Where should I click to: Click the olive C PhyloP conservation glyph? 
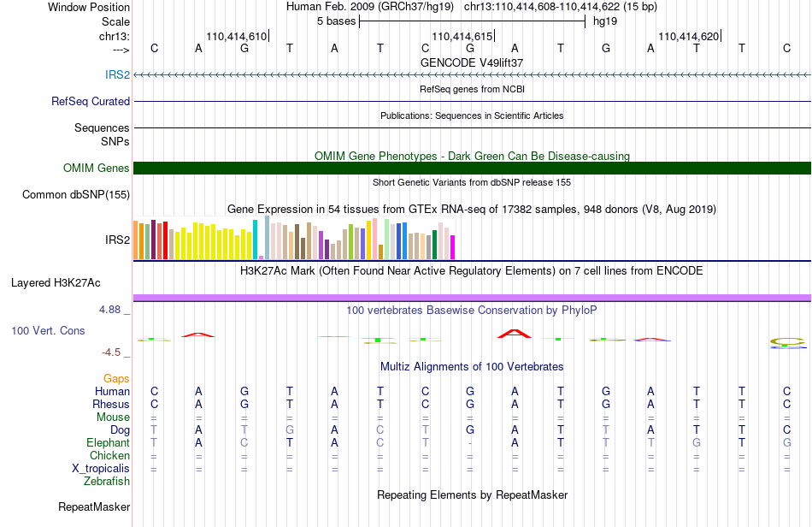click(x=787, y=341)
